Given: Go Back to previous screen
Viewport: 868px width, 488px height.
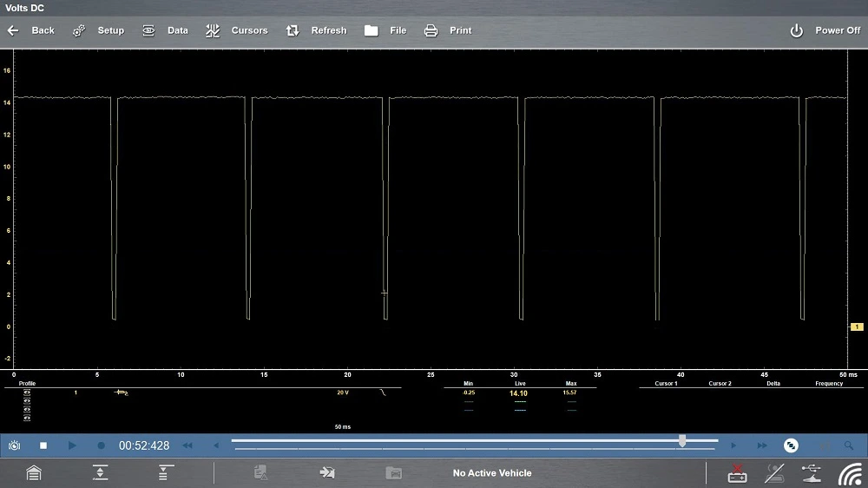Looking at the screenshot, I should pos(31,30).
